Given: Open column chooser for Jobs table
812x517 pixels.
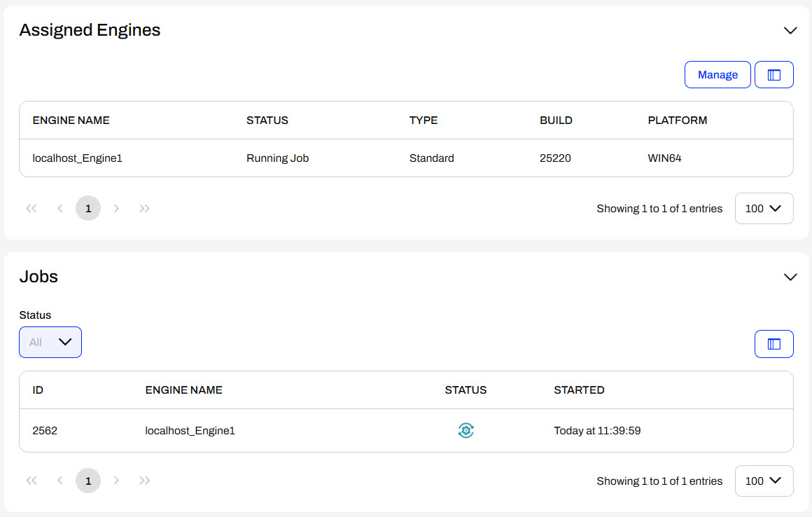Looking at the screenshot, I should tap(773, 344).
